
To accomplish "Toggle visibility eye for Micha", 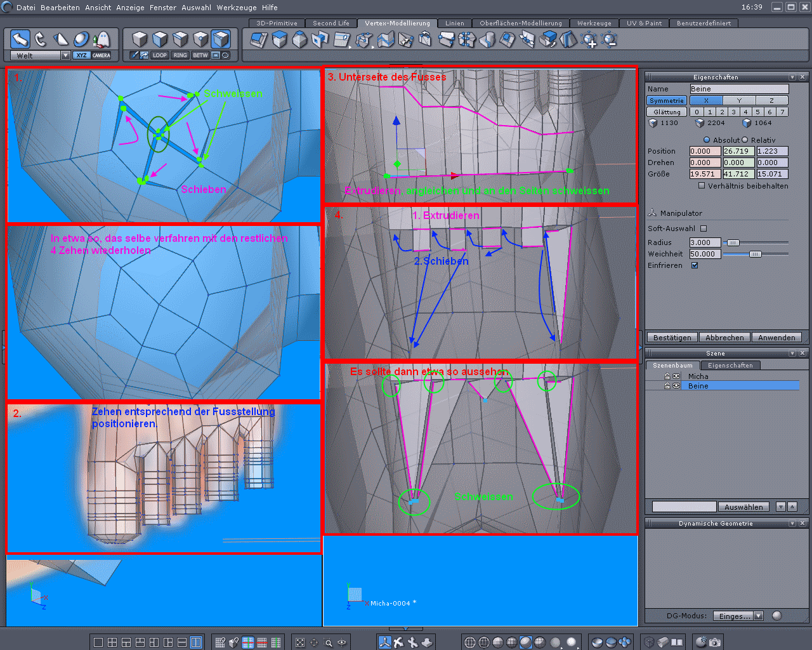I will coord(676,376).
